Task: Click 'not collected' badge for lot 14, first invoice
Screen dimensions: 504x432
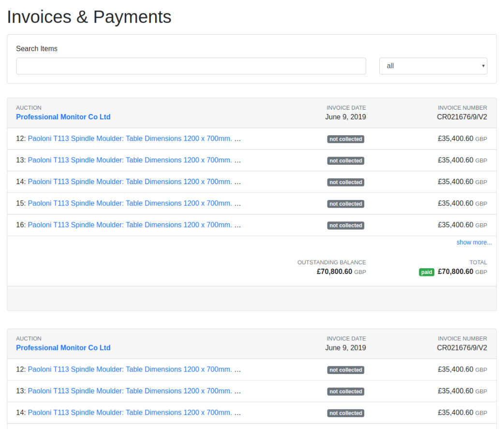Action: coord(345,182)
